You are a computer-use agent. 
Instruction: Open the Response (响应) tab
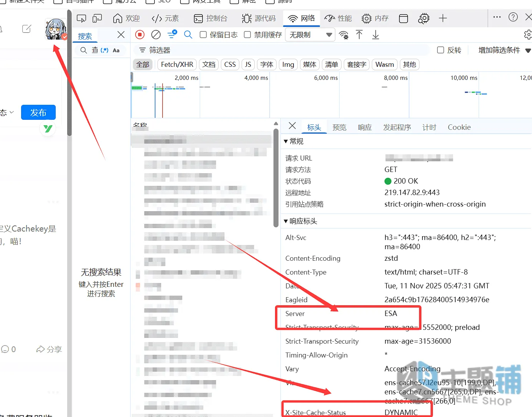[x=365, y=127]
